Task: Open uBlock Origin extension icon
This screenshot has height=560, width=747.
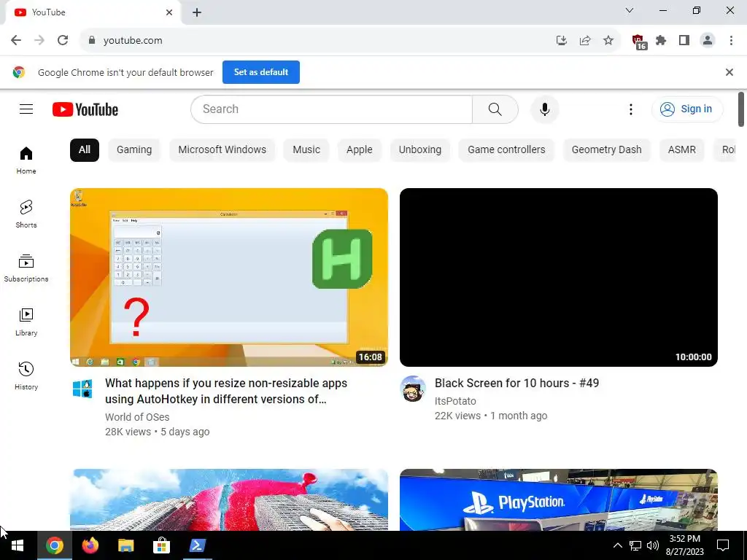Action: pyautogui.click(x=638, y=42)
